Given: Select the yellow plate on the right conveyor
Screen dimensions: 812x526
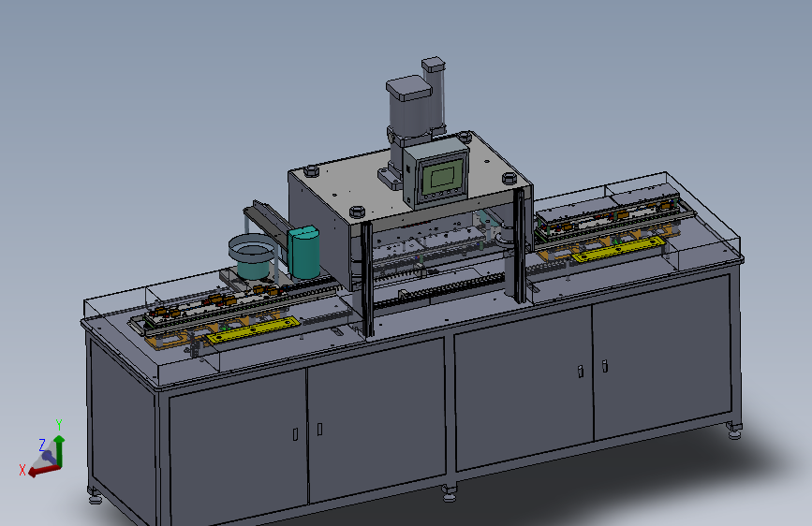Looking at the screenshot, I should tap(618, 249).
